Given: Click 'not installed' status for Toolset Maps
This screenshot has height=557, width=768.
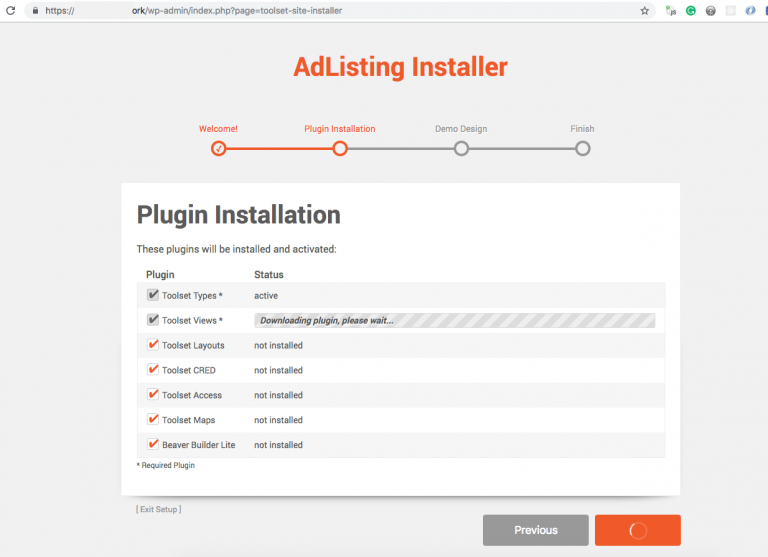Looking at the screenshot, I should point(278,420).
